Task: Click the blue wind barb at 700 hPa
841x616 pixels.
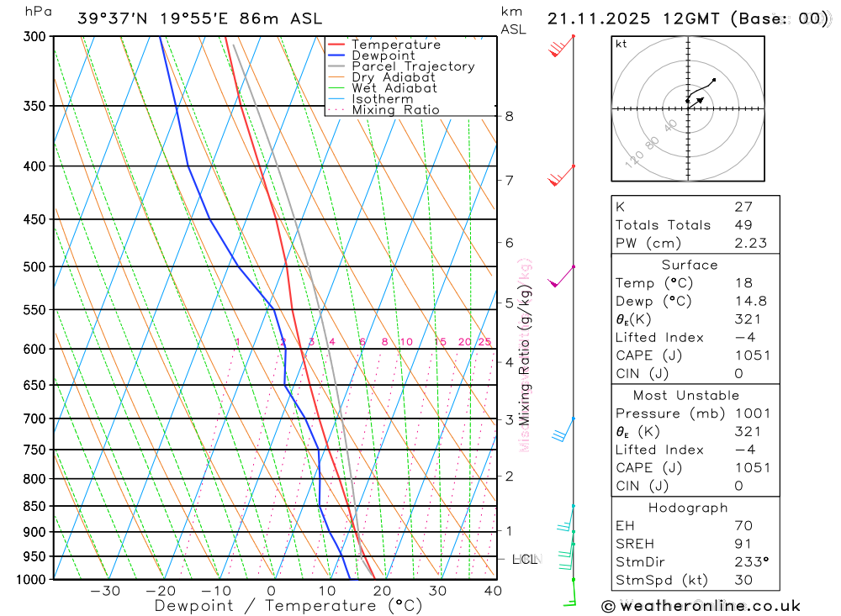Action: click(563, 429)
